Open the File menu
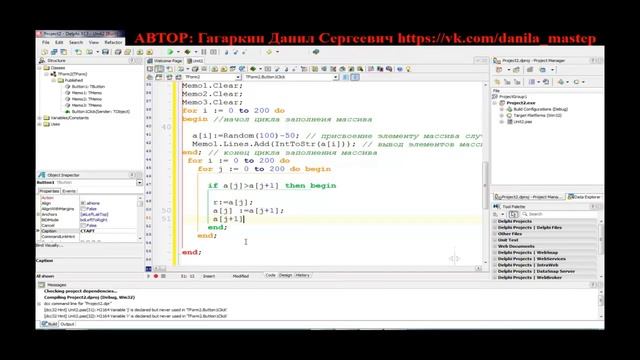This screenshot has height=360, width=640. tap(46, 42)
